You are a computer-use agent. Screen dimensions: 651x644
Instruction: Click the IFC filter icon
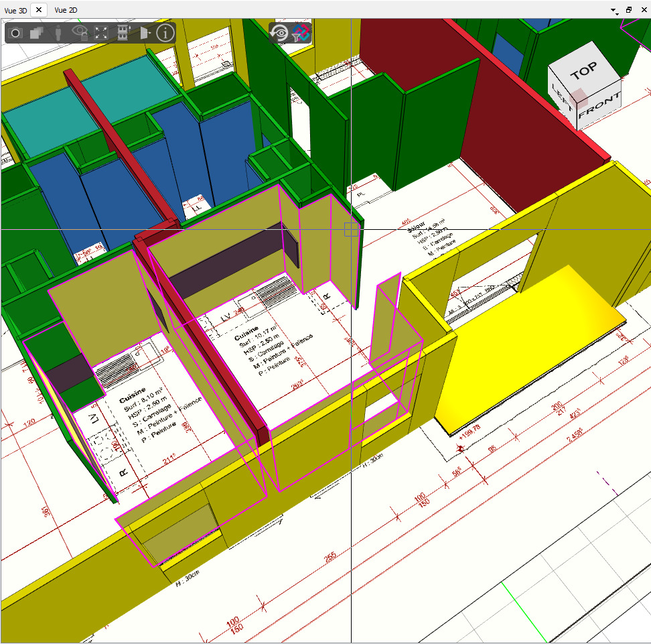(300, 33)
